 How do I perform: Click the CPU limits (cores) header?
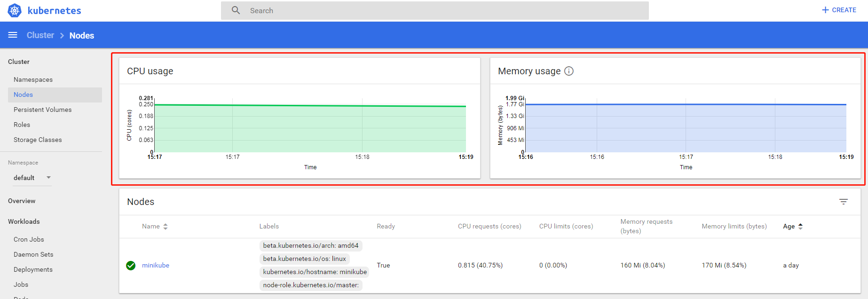566,226
